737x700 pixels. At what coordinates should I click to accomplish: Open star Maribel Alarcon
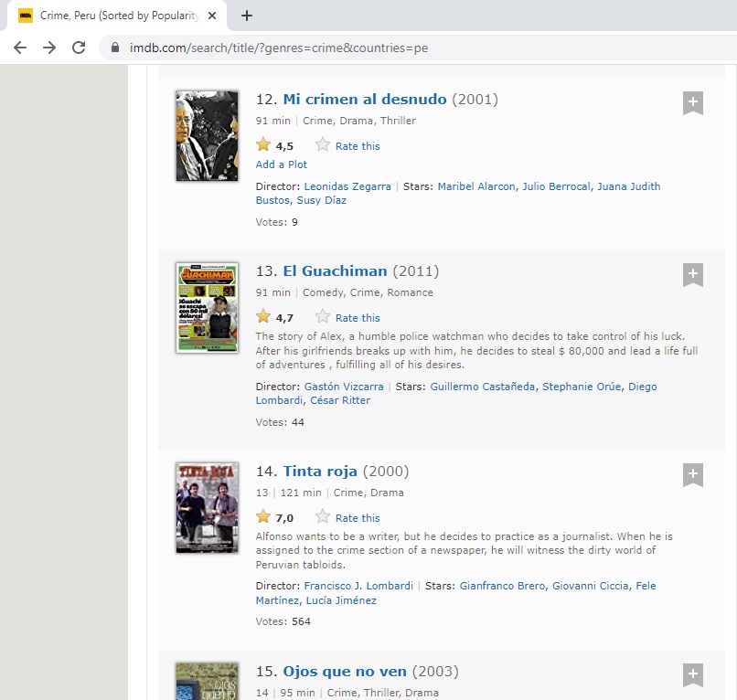476,186
